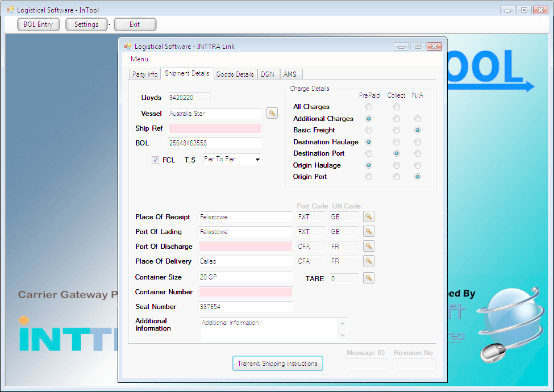Open lookup magnifier beside TARE field
The width and height of the screenshot is (554, 392).
(369, 278)
